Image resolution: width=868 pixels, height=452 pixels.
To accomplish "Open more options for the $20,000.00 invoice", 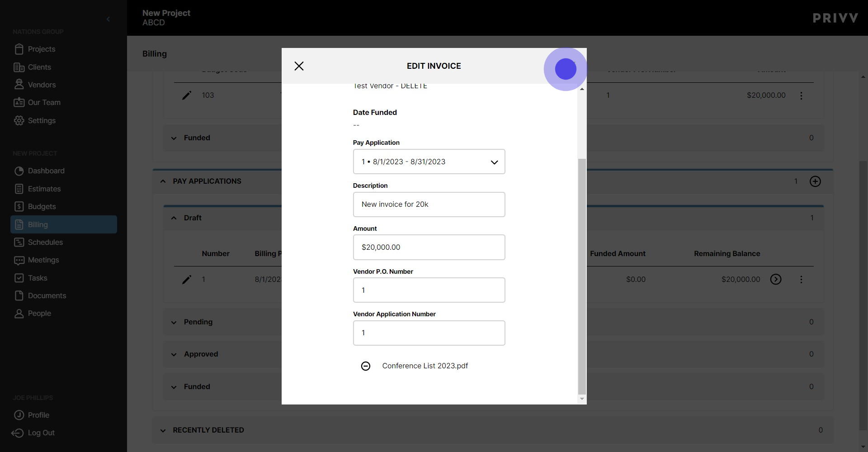I will click(x=801, y=95).
